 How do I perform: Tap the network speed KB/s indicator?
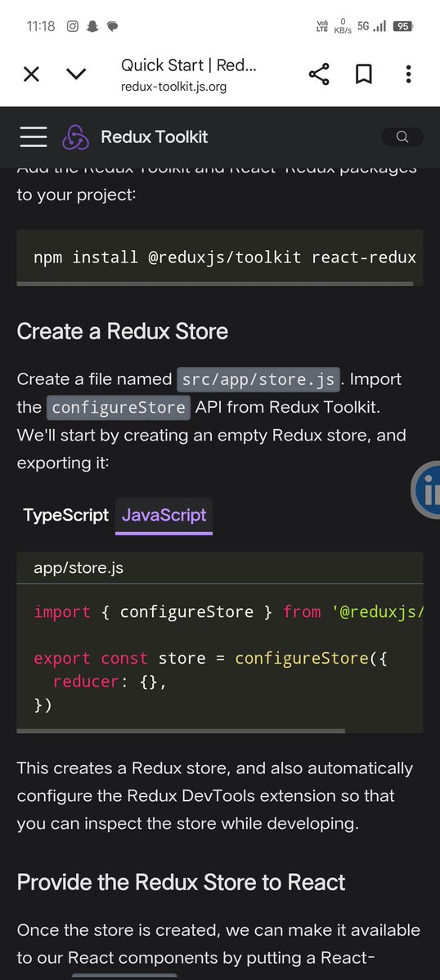[x=343, y=26]
